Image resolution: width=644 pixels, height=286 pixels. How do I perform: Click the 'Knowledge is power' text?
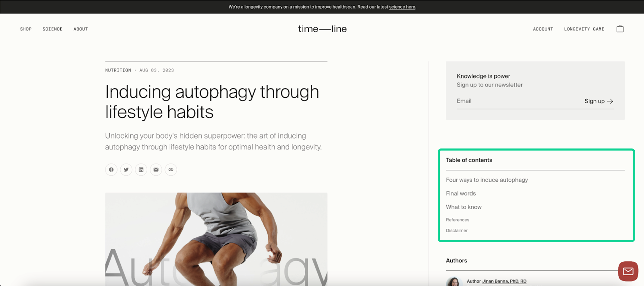(483, 76)
